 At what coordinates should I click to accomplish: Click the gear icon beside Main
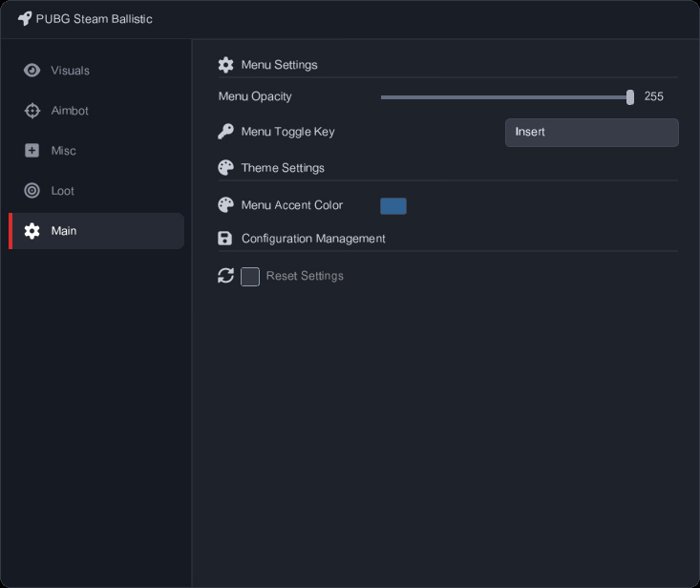pos(32,231)
